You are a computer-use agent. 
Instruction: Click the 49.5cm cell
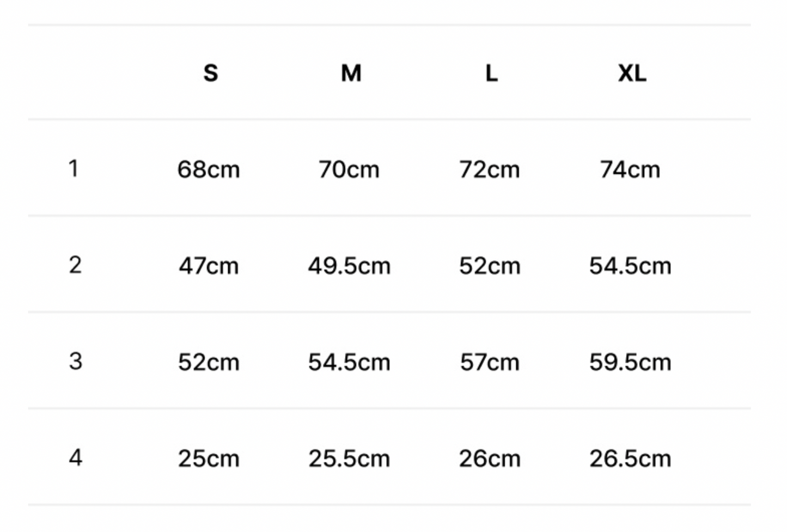tap(349, 266)
